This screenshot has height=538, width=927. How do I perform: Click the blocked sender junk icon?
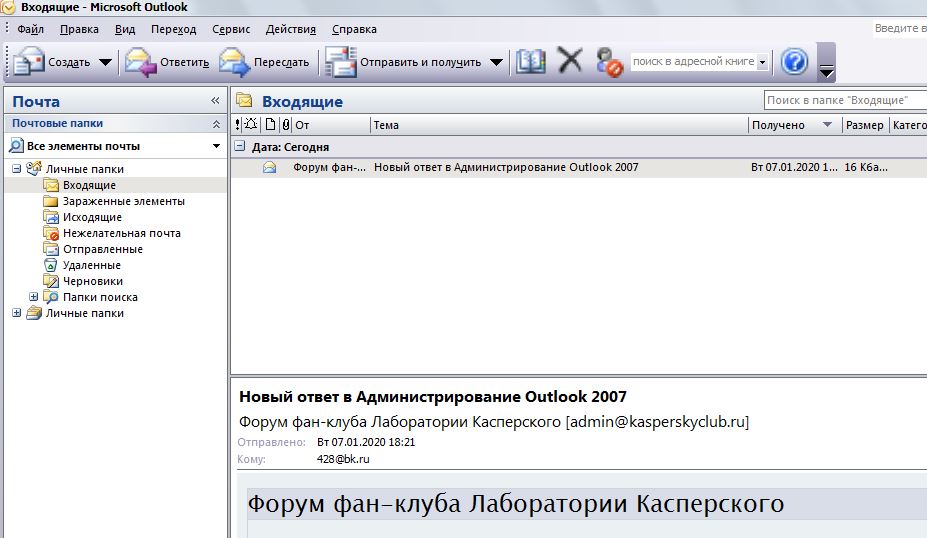click(x=609, y=62)
